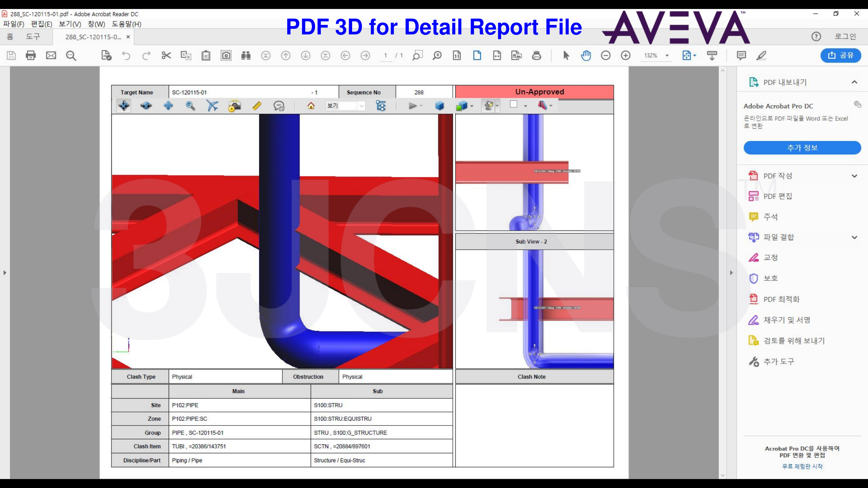Open Help question mark icon
Screen dimensions: 868x488
point(816,36)
